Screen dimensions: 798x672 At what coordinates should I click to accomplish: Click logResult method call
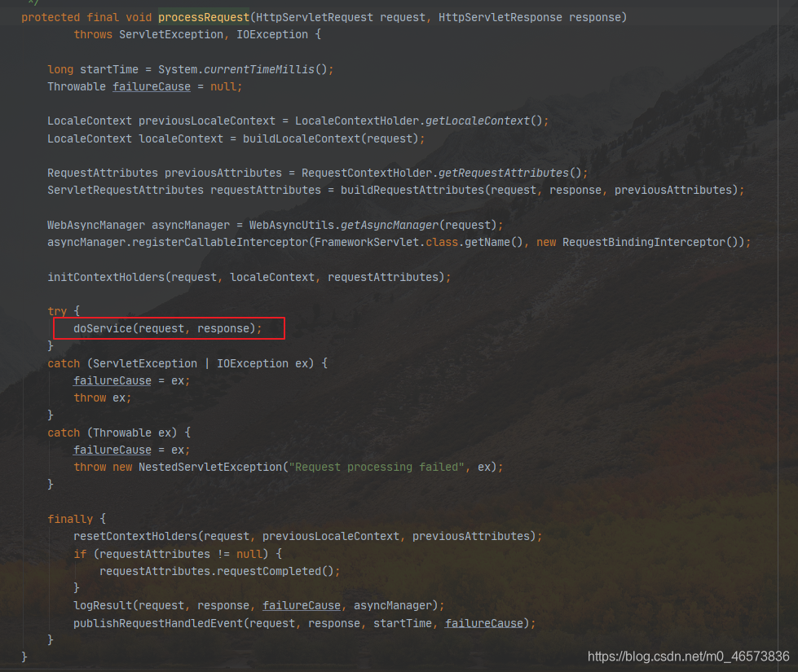pos(102,605)
